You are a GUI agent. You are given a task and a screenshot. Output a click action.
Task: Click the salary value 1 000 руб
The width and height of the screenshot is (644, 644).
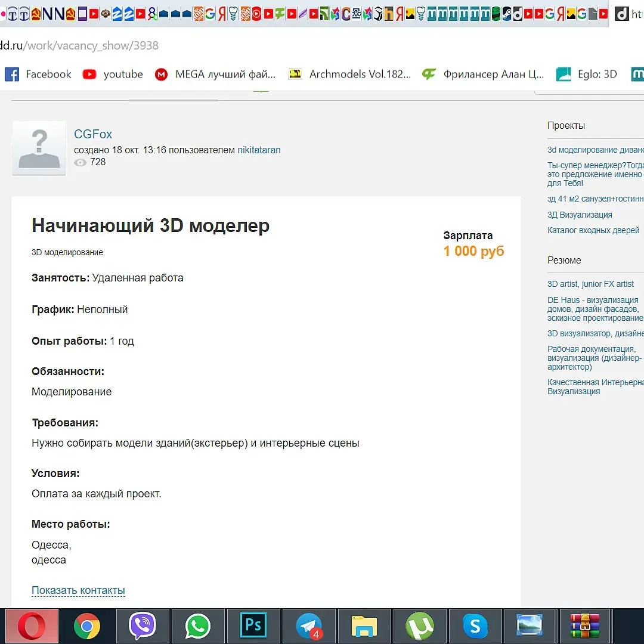tap(473, 251)
